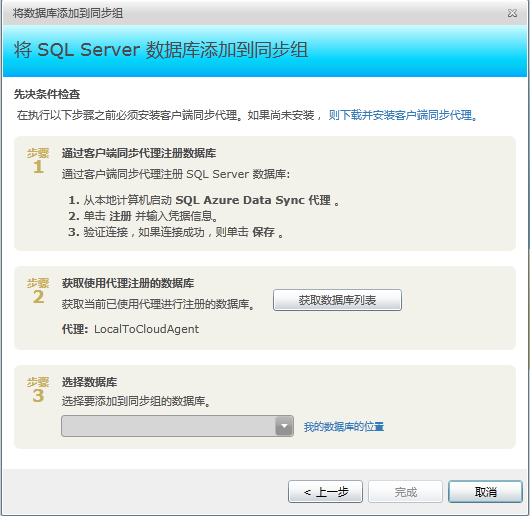Click inside the database combo box field
This screenshot has height=516, width=530.
[x=177, y=426]
